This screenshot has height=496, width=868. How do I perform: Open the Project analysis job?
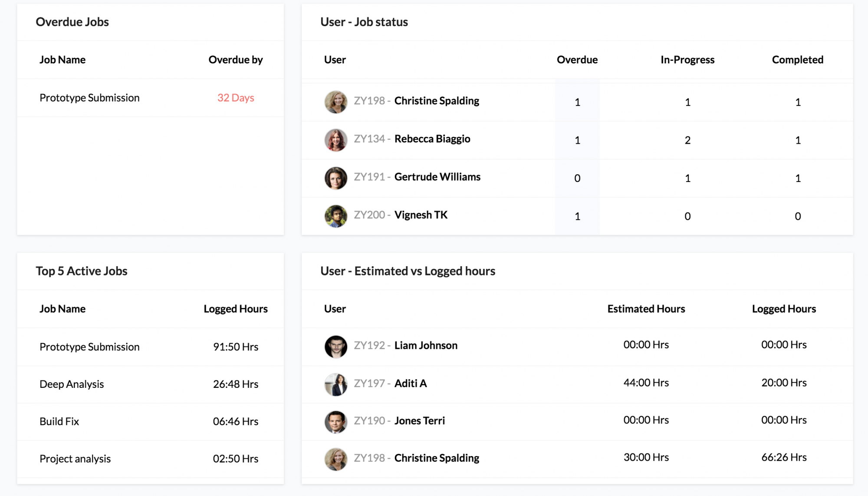tap(75, 459)
